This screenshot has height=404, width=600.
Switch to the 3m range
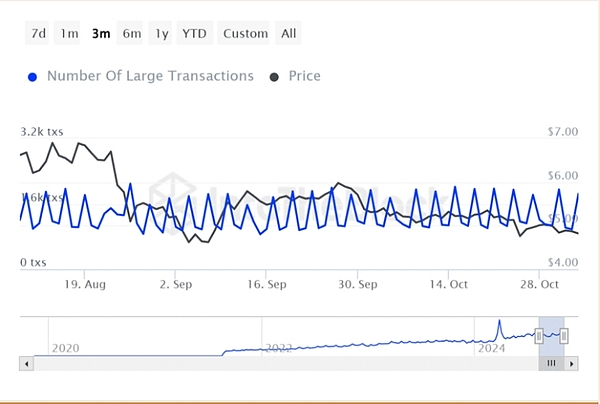[100, 33]
